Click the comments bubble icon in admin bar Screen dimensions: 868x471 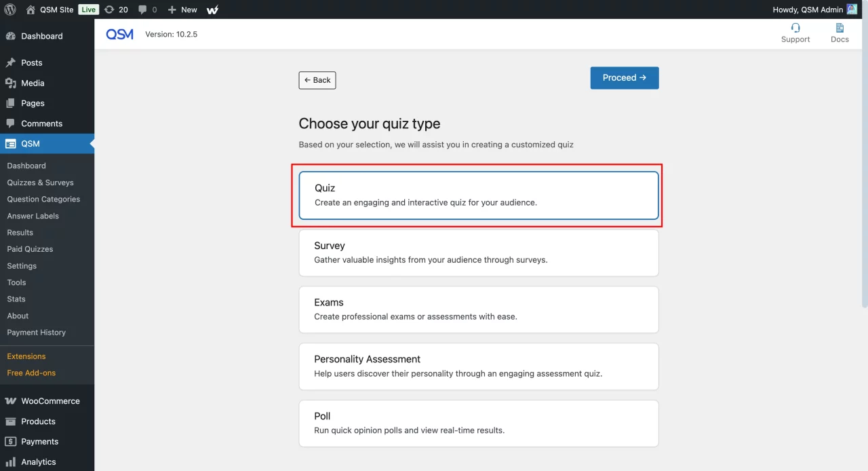click(144, 10)
